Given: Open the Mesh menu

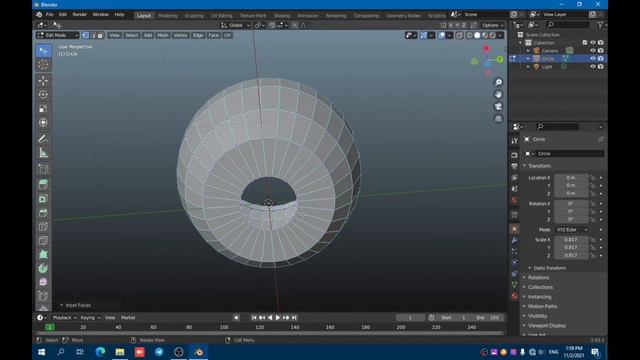Looking at the screenshot, I should [163, 36].
